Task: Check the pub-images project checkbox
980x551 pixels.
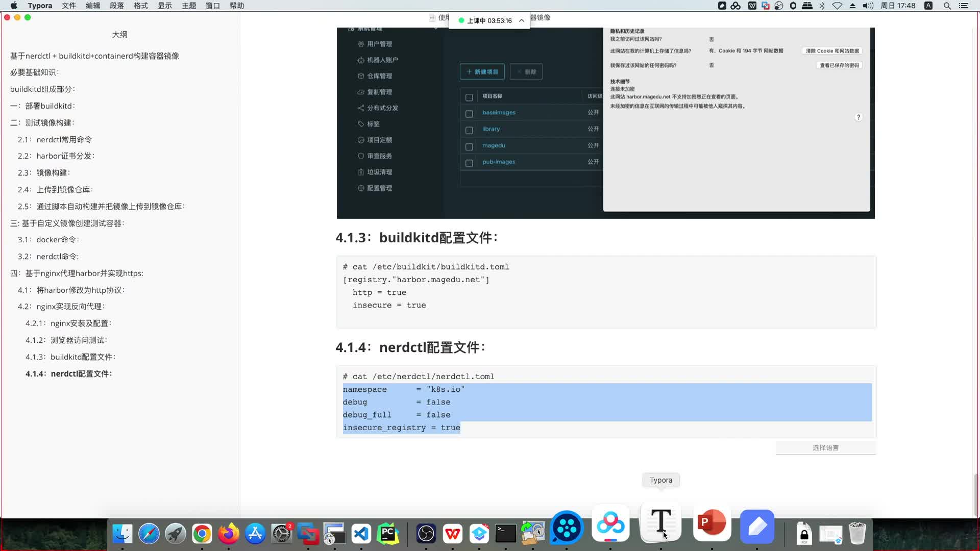Action: coord(469,163)
